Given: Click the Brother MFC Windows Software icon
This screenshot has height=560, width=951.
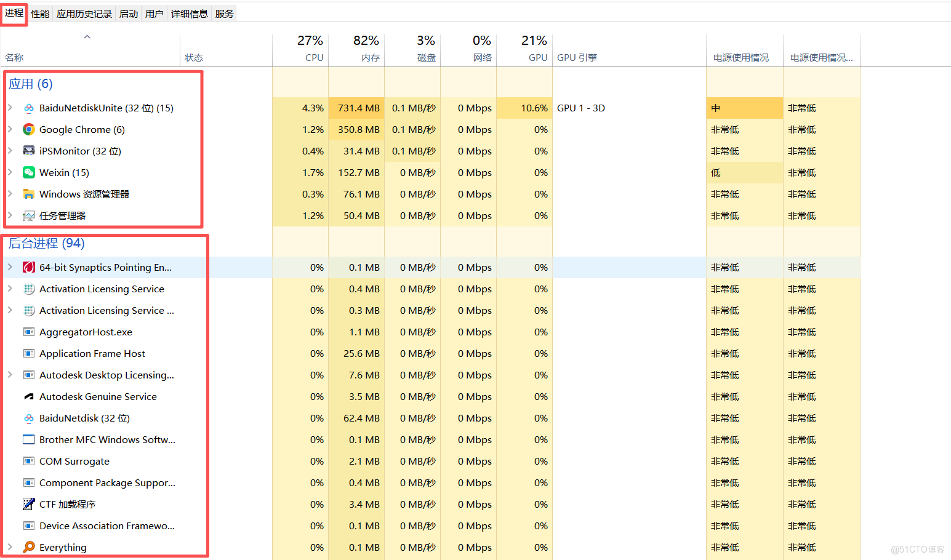Looking at the screenshot, I should click(x=28, y=440).
